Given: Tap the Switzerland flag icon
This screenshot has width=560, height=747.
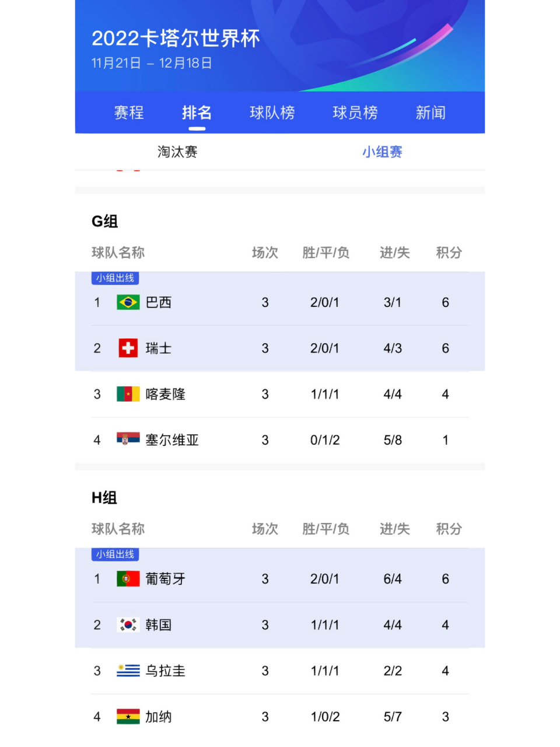Looking at the screenshot, I should tap(128, 348).
